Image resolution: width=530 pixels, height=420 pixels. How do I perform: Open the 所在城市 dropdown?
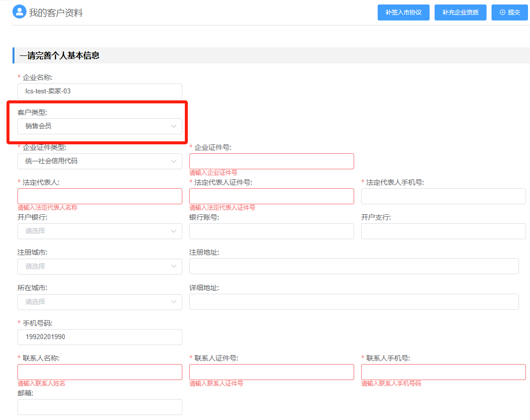100,302
